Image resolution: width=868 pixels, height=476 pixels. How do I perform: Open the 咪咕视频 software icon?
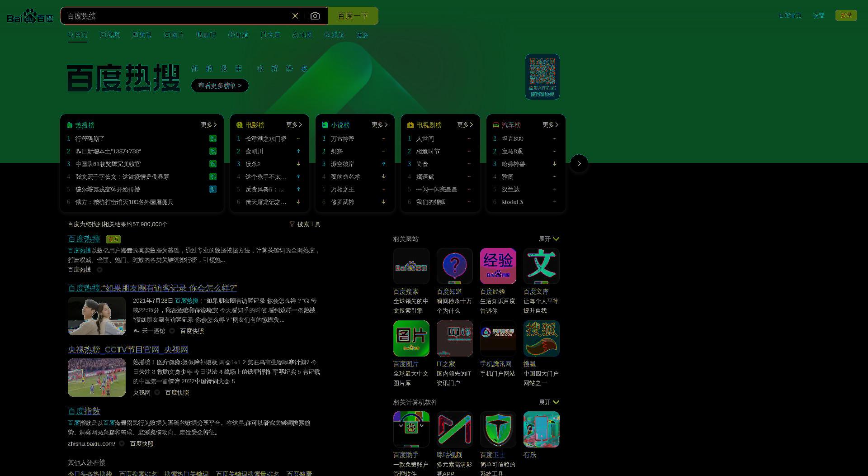(455, 429)
